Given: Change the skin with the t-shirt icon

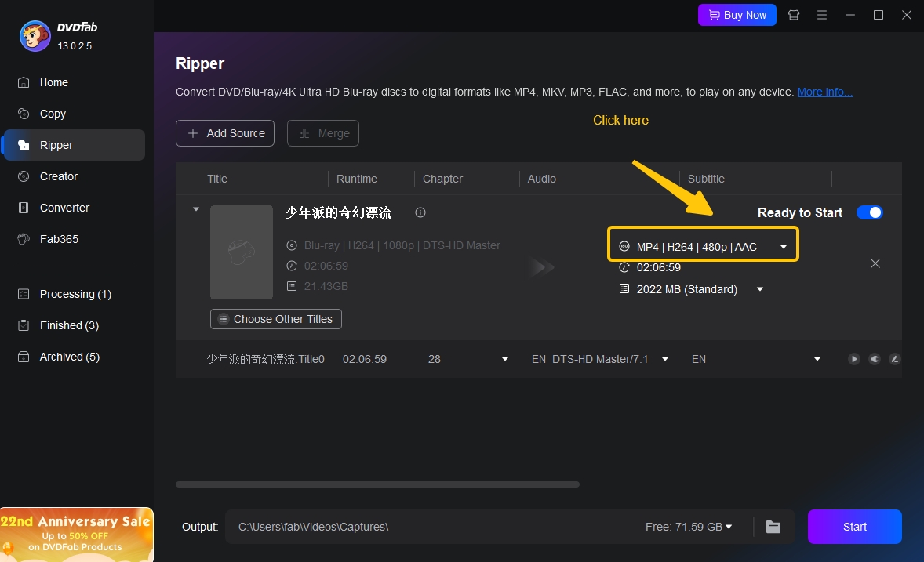Looking at the screenshot, I should click(x=793, y=15).
